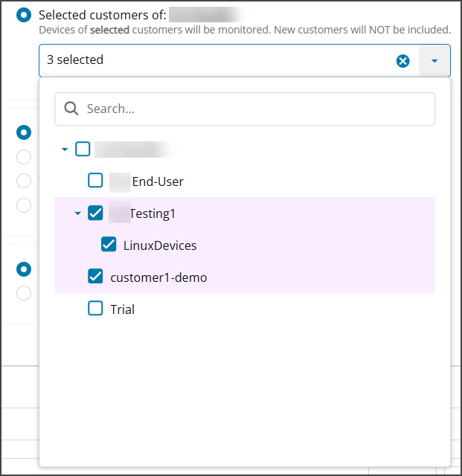The height and width of the screenshot is (476, 462).
Task: Clear all selected customers with X icon
Action: coord(402,61)
